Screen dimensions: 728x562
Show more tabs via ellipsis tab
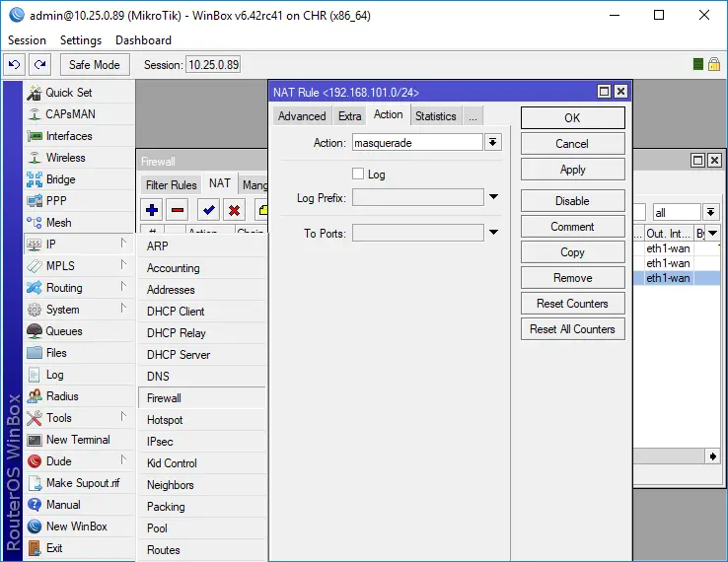[473, 116]
